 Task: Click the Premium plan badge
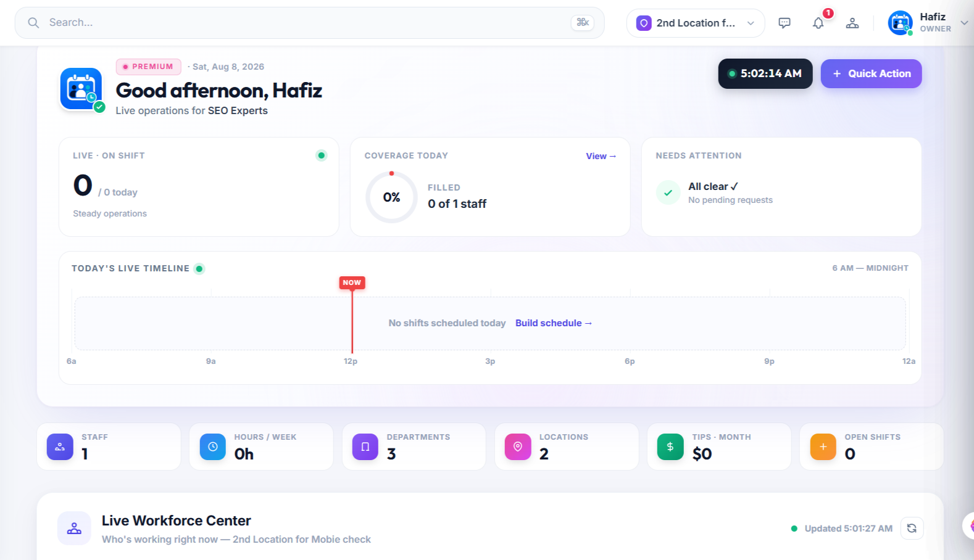148,67
